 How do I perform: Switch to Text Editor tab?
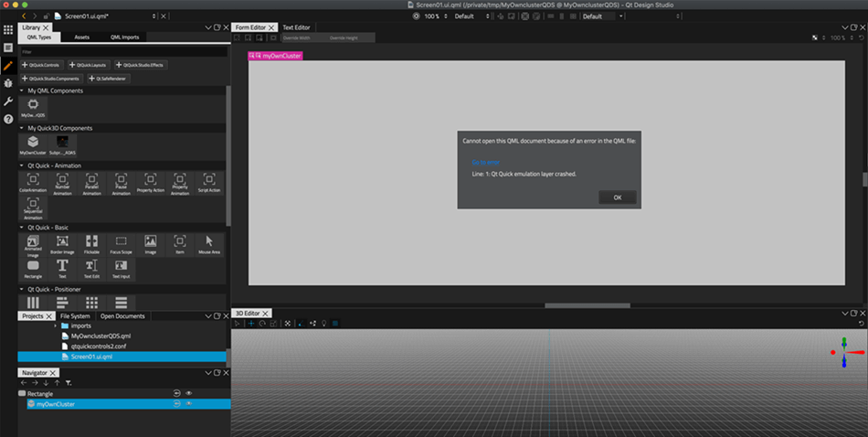[297, 27]
